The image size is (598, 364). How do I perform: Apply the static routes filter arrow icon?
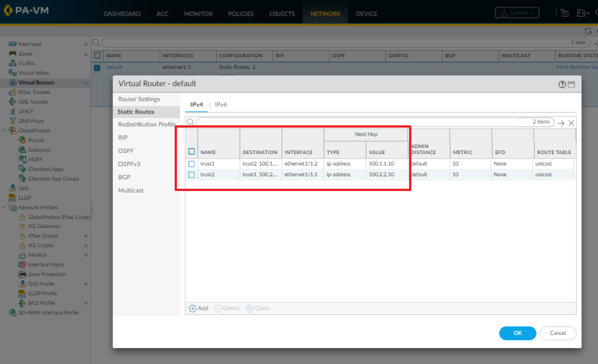pos(561,123)
